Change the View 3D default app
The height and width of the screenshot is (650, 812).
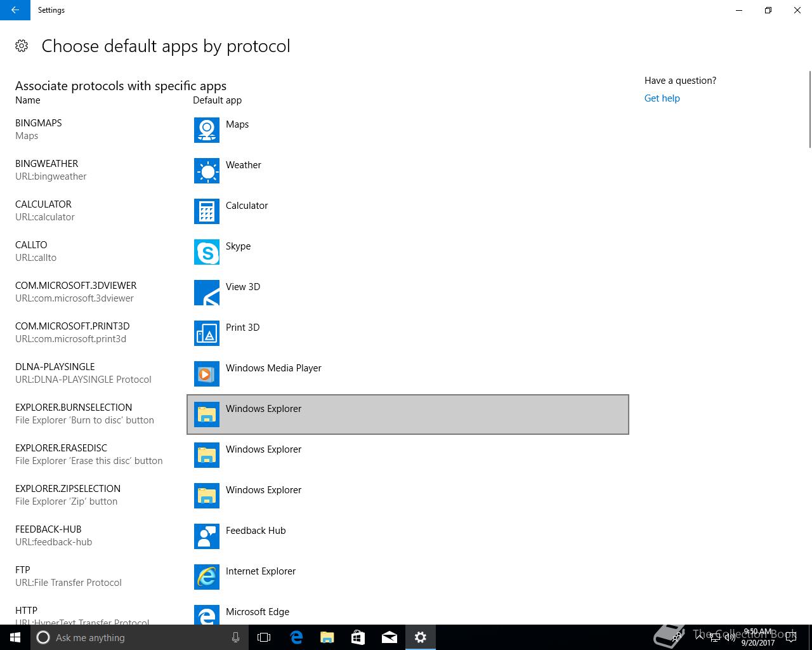coord(408,293)
